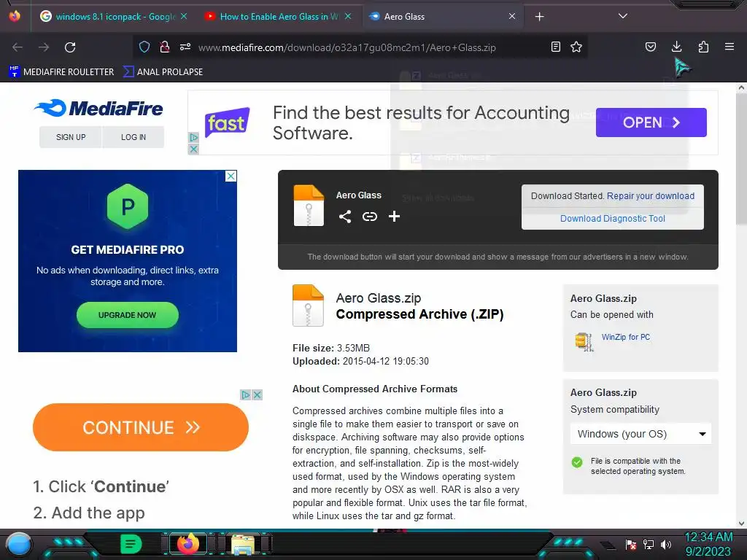The image size is (747, 560).
Task: Switch to windows 8.1 iconpack Google tab
Action: (x=113, y=17)
